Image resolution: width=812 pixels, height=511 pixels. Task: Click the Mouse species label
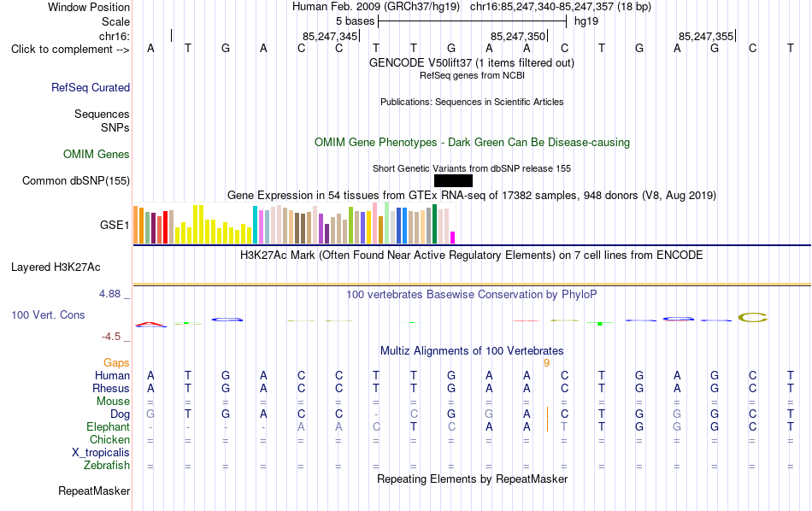[114, 402]
